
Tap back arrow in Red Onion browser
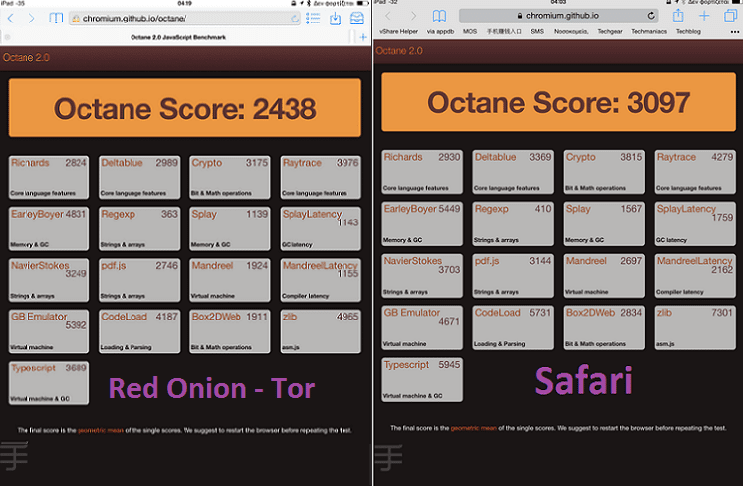[x=11, y=18]
